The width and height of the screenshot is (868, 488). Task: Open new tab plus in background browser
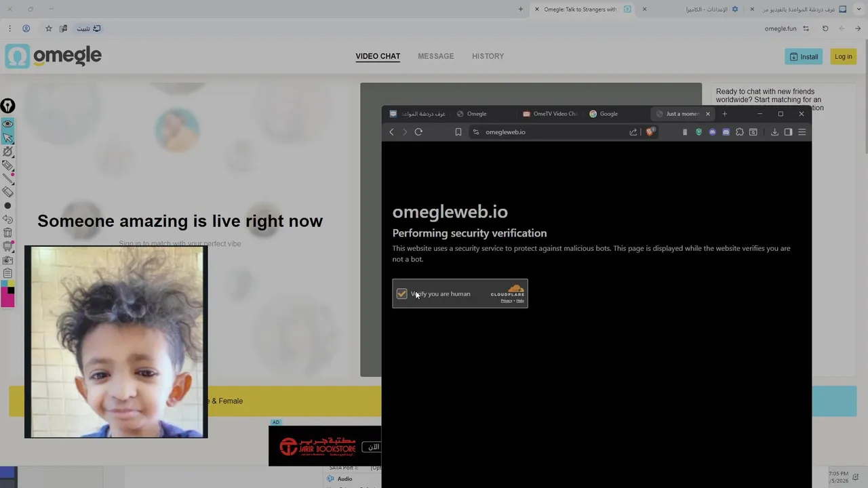pos(521,9)
